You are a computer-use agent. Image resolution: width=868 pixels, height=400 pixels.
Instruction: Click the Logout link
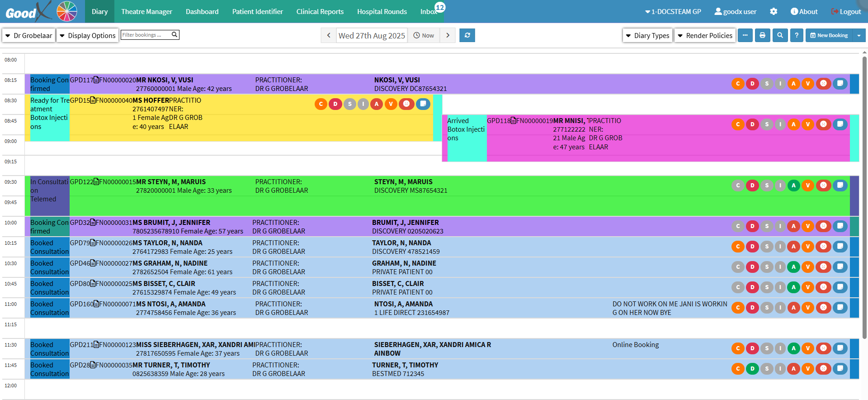(x=846, y=11)
